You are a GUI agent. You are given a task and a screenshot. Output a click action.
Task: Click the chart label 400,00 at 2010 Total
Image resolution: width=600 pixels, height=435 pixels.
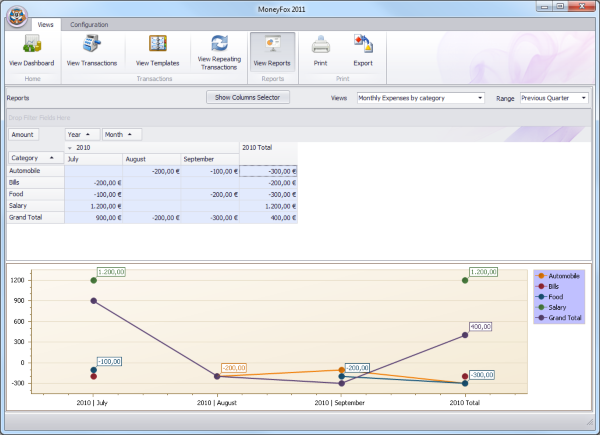[x=480, y=327]
